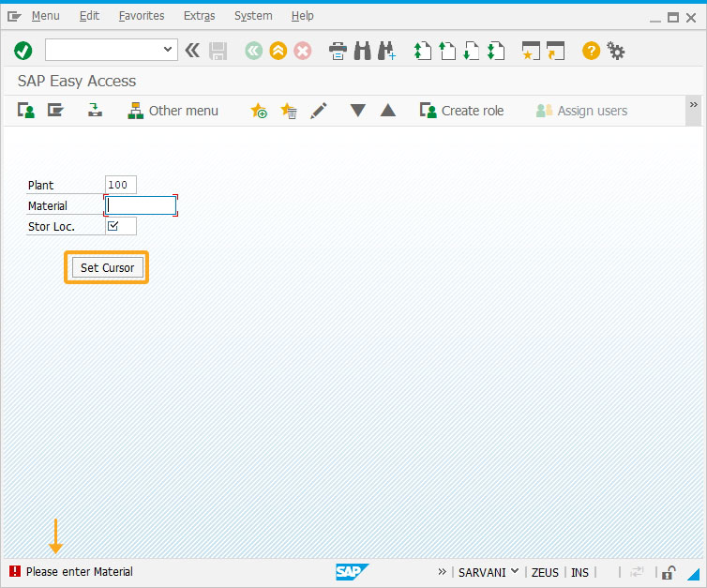Screen dimensions: 707x588
Task: Click the Find binoculars icon
Action: (363, 51)
